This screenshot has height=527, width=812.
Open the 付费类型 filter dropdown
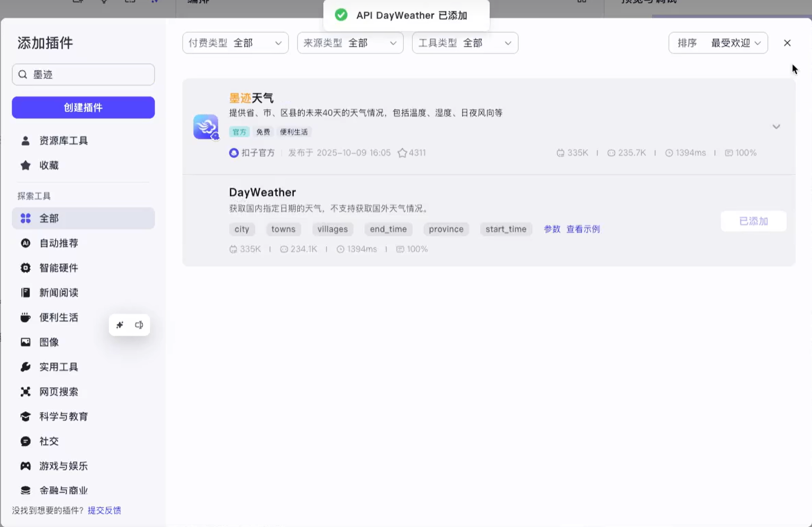[234, 43]
